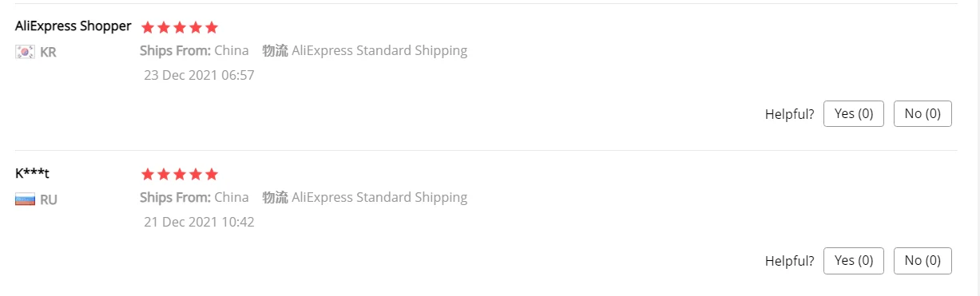Click the South Korea flag icon
The image size is (980, 296).
[25, 52]
